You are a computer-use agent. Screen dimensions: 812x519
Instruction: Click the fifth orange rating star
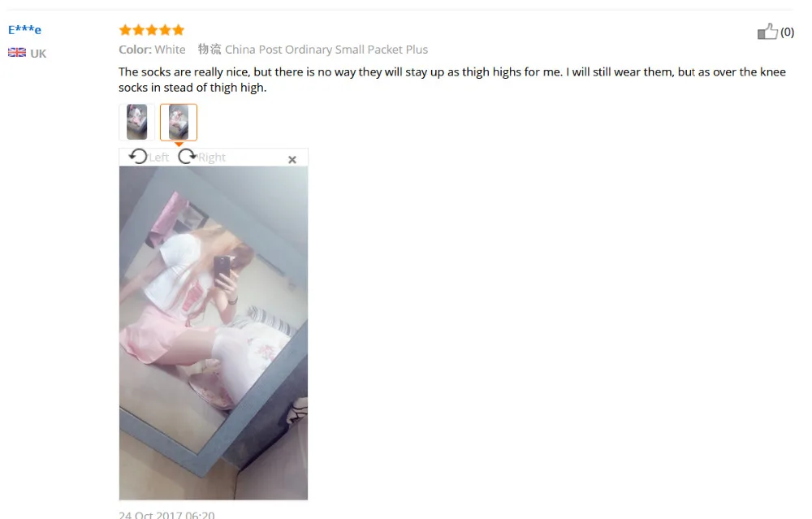(178, 30)
